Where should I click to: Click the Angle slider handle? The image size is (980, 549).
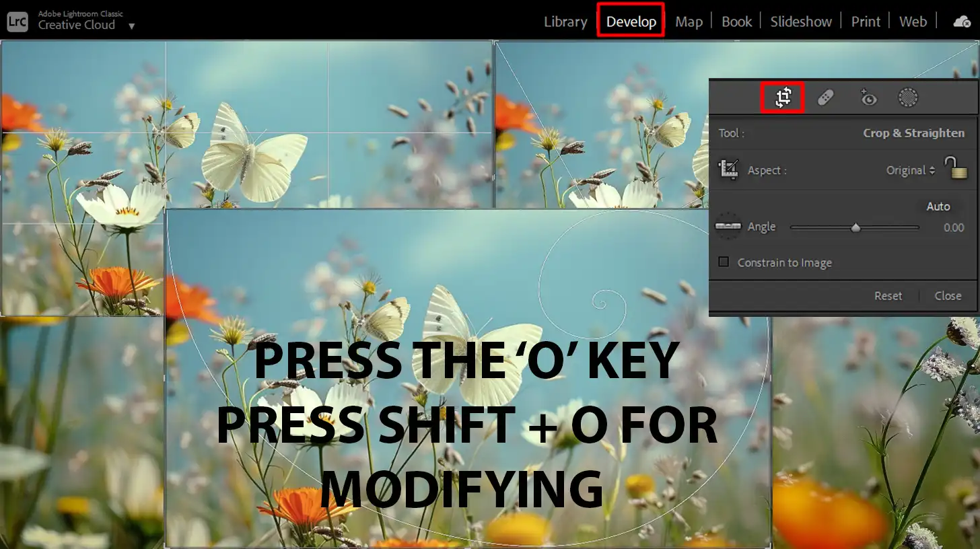[x=855, y=227]
